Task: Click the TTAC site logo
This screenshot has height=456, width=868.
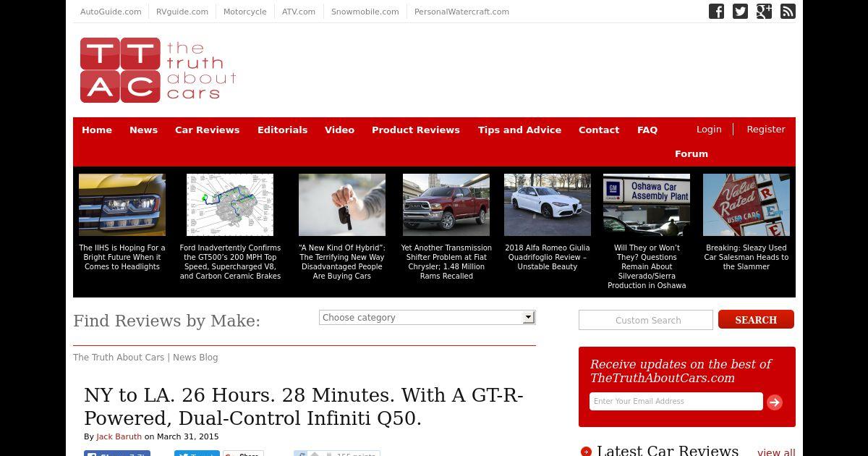Action: pyautogui.click(x=158, y=70)
